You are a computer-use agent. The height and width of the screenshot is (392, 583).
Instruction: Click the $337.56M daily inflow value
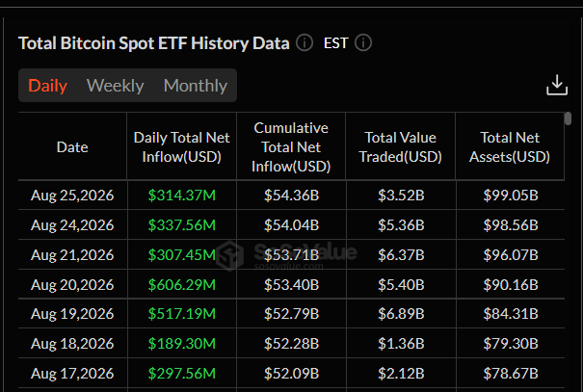pos(182,224)
